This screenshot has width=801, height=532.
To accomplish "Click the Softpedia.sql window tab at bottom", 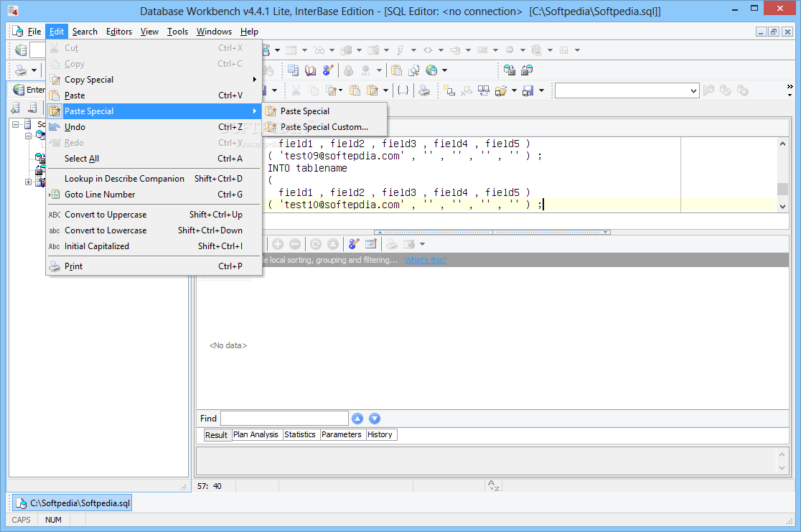I will [72, 503].
